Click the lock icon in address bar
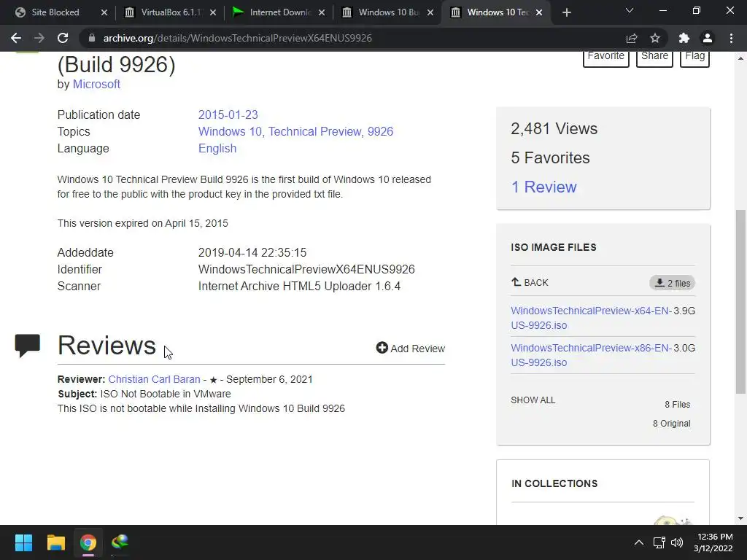 point(92,38)
